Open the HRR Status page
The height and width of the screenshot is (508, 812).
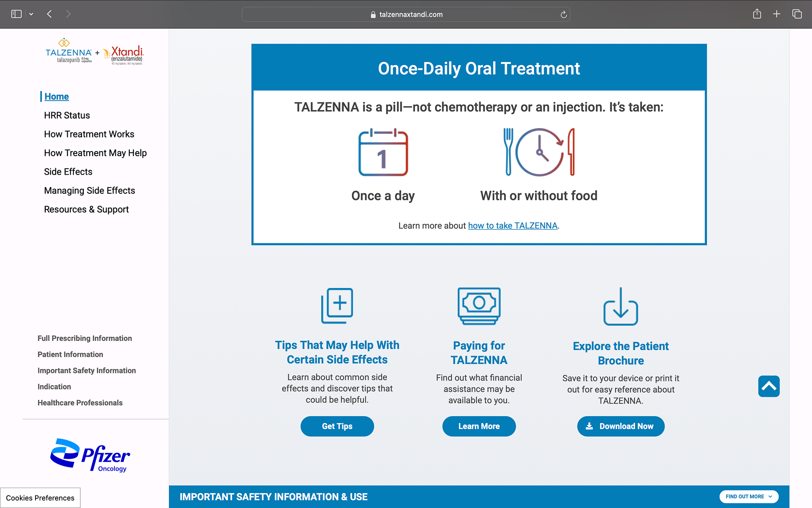point(67,115)
